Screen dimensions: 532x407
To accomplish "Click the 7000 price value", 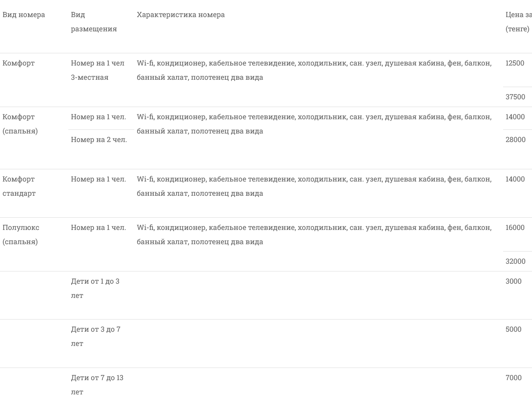I will point(513,378).
